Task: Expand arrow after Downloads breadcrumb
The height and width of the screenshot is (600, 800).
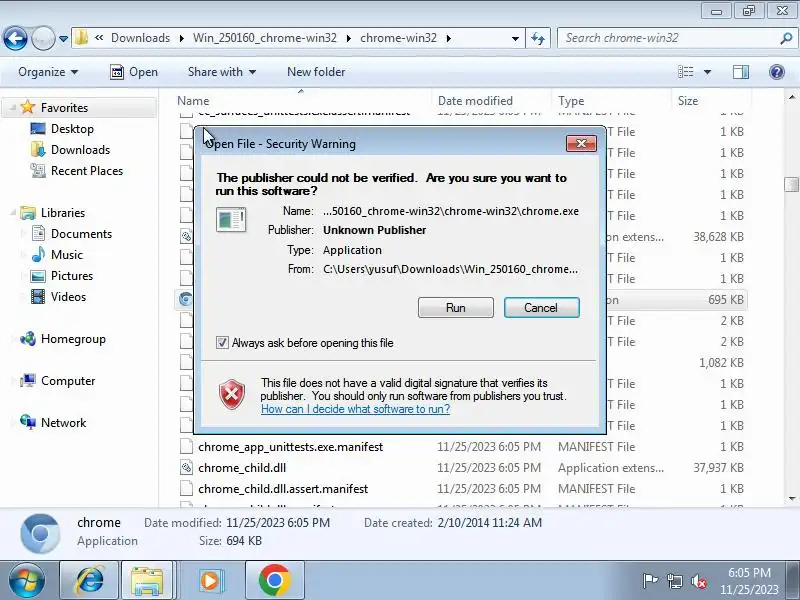Action: coord(181,38)
